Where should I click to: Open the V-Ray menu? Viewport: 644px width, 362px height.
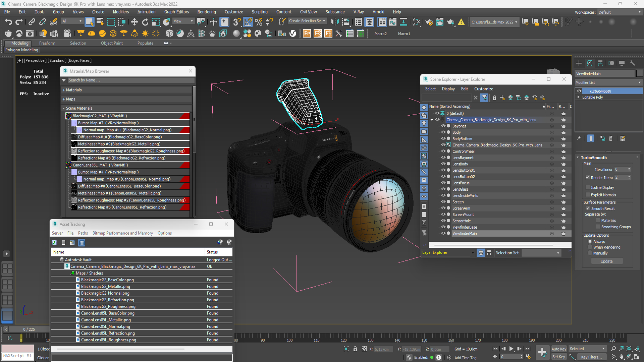(359, 12)
